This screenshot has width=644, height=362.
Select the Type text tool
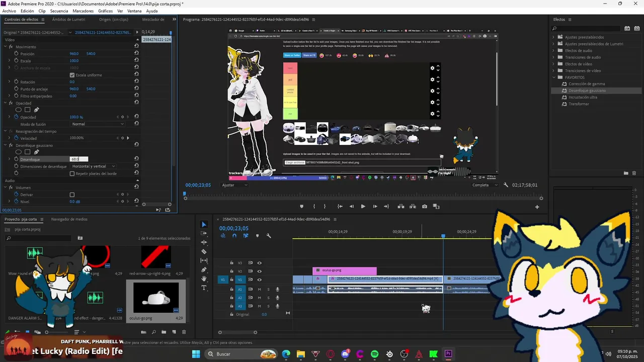(204, 288)
